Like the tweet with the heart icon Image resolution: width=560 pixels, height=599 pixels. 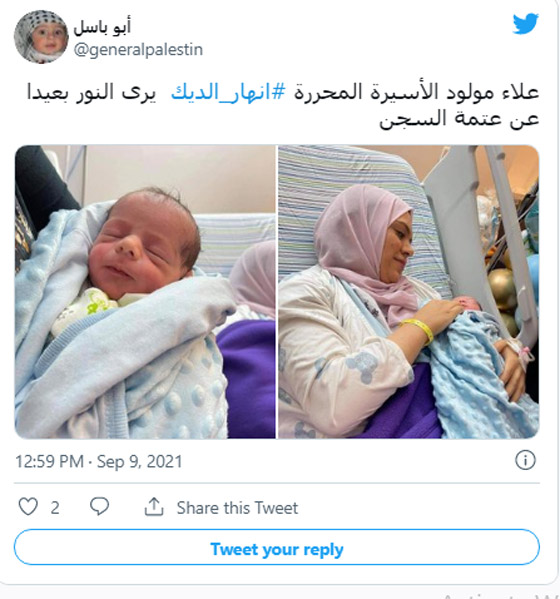click(x=28, y=507)
